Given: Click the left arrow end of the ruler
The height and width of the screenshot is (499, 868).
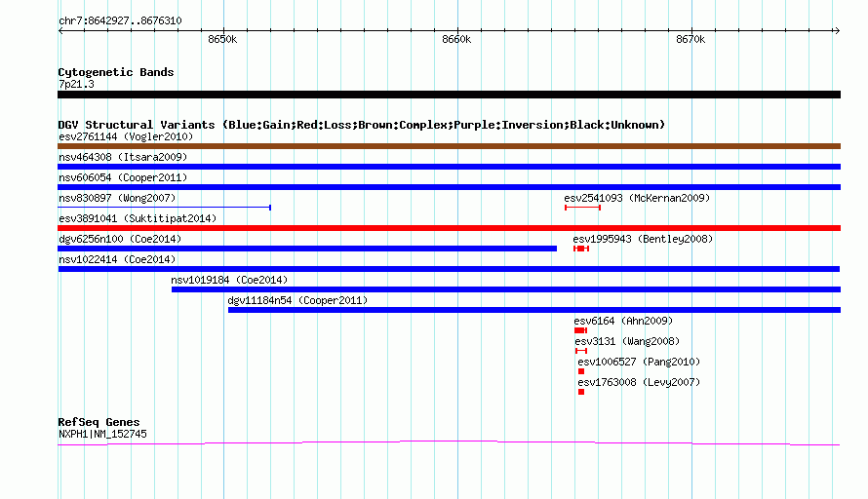Looking at the screenshot, I should pos(60,31).
